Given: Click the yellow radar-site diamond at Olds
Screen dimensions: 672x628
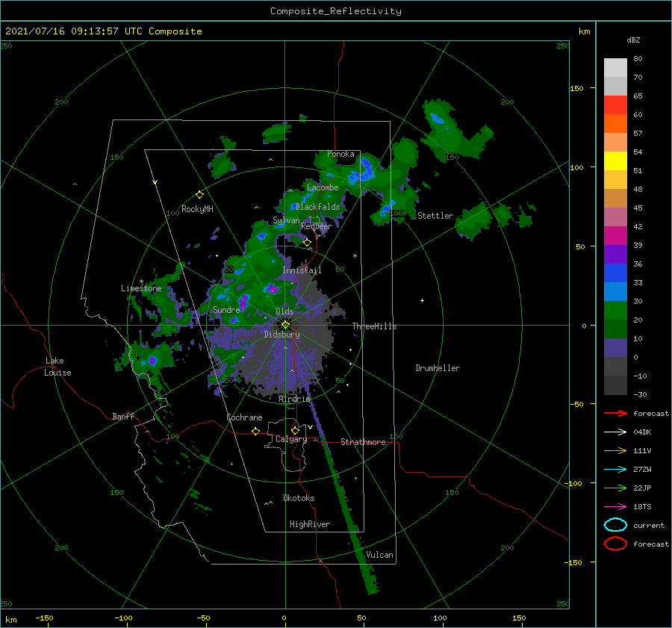Looking at the screenshot, I should (x=285, y=325).
